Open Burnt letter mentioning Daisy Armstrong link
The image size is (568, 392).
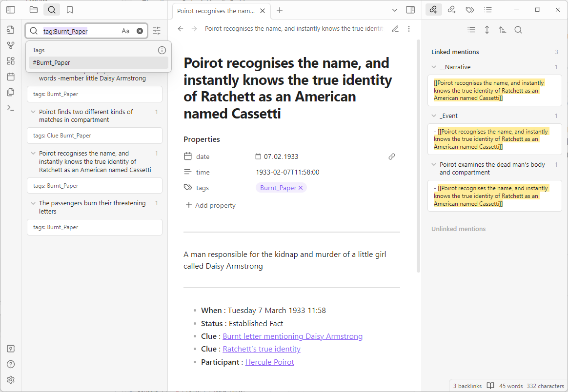292,336
